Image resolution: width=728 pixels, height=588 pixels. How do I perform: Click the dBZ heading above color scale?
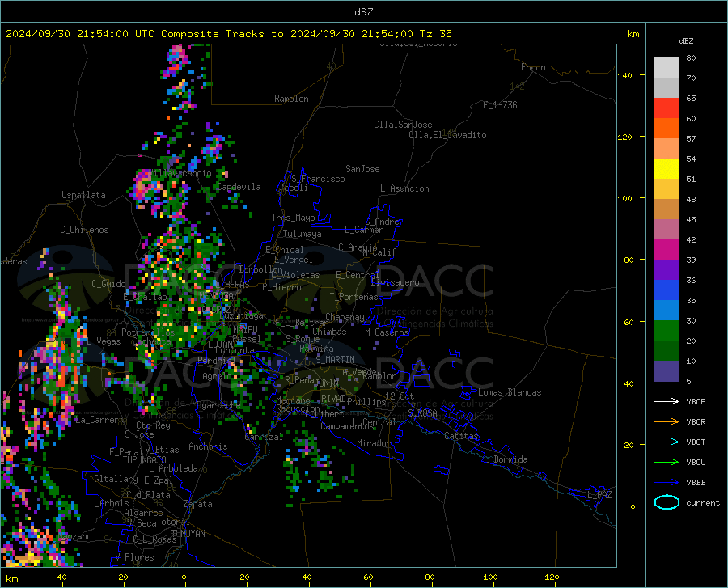686,40
